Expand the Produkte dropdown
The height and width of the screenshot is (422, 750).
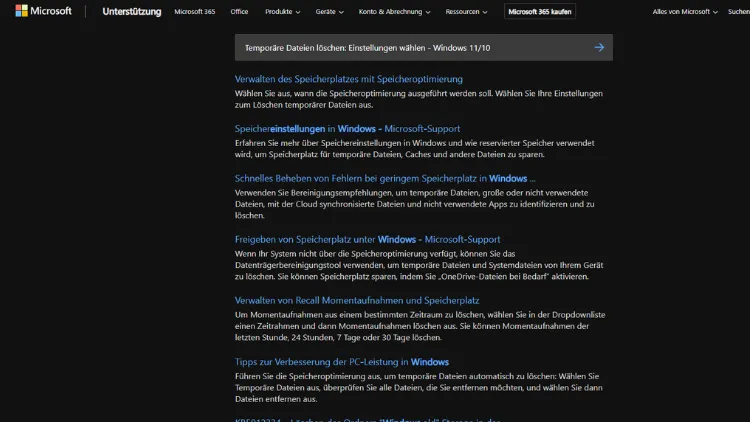tap(283, 11)
